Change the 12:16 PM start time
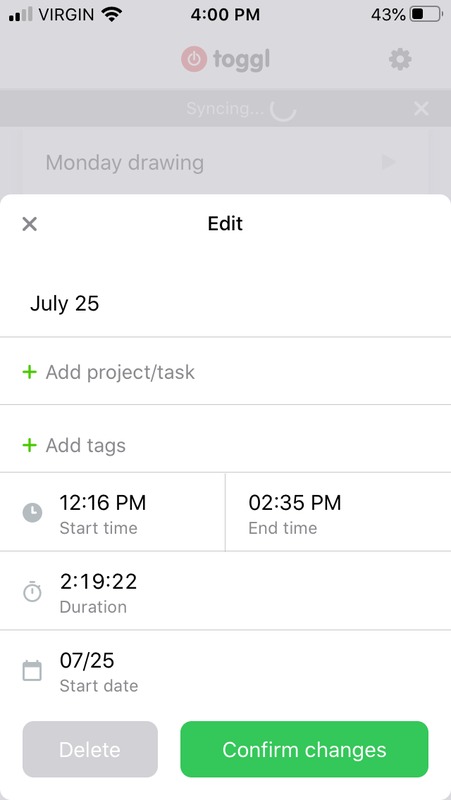 pyautogui.click(x=112, y=512)
